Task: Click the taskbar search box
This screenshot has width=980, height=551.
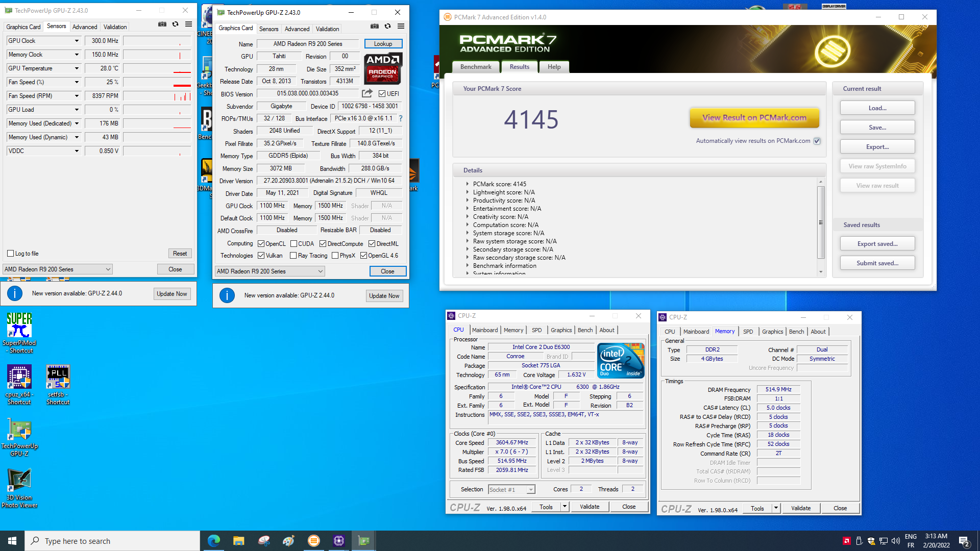Action: coord(112,541)
